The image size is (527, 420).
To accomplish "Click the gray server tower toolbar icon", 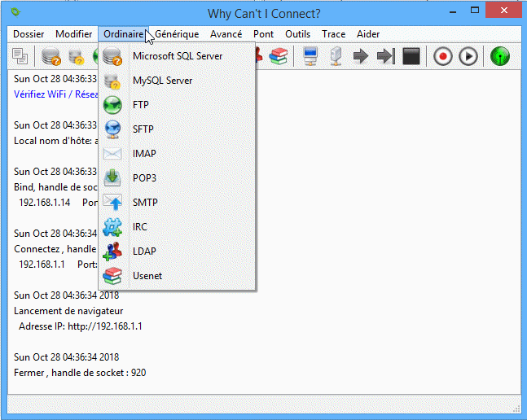I will (336, 56).
